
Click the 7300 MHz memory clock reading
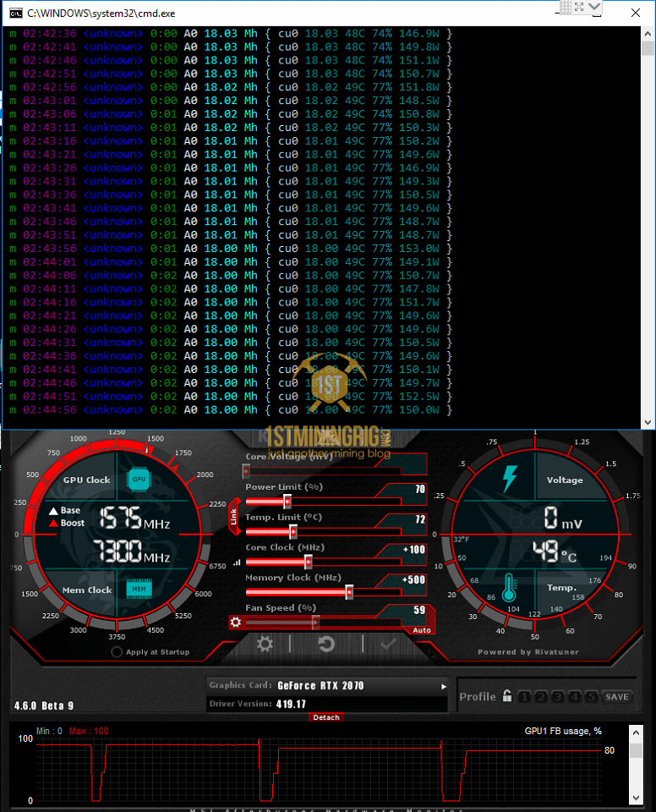pyautogui.click(x=132, y=551)
